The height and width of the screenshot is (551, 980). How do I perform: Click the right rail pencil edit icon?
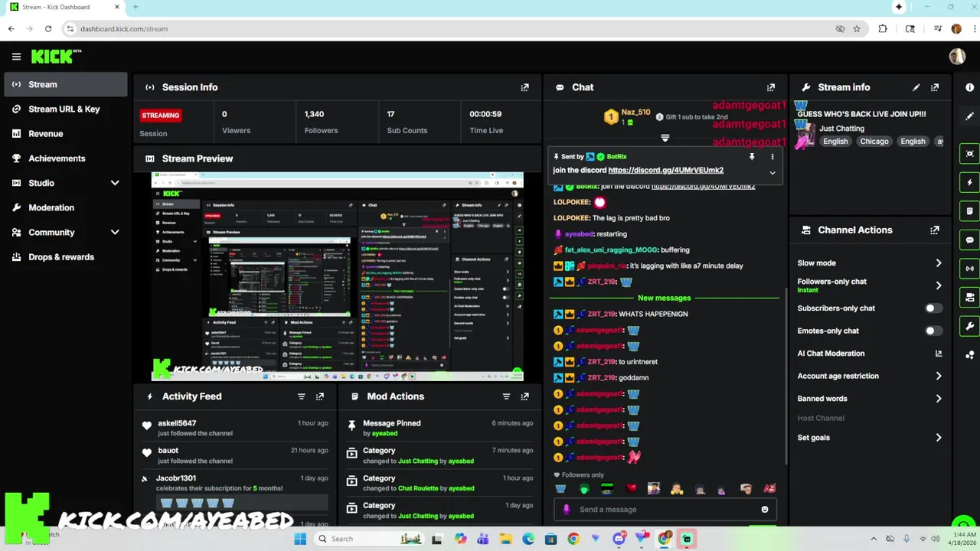[x=969, y=116]
